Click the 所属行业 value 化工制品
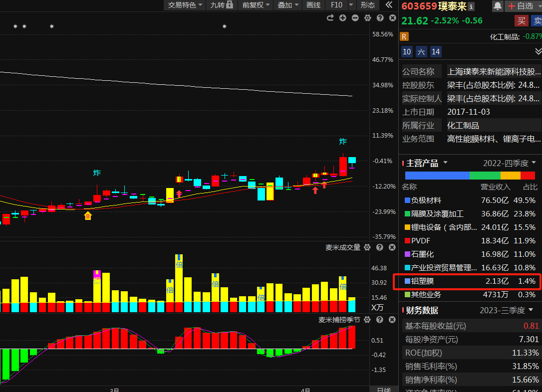 (463, 125)
